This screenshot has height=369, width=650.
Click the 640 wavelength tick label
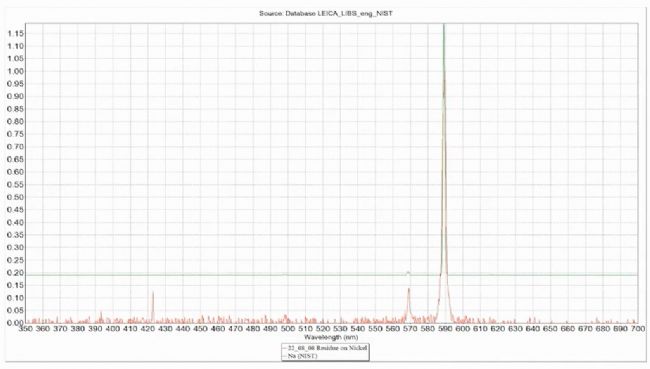[x=533, y=329]
